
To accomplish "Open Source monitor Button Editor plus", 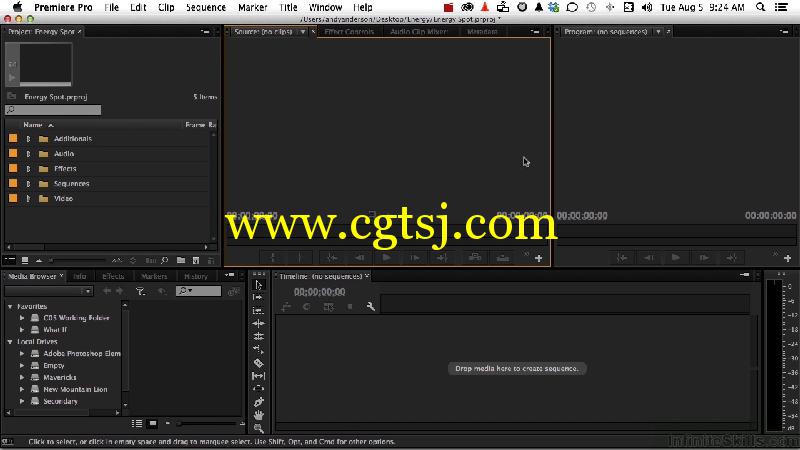I will (x=538, y=259).
